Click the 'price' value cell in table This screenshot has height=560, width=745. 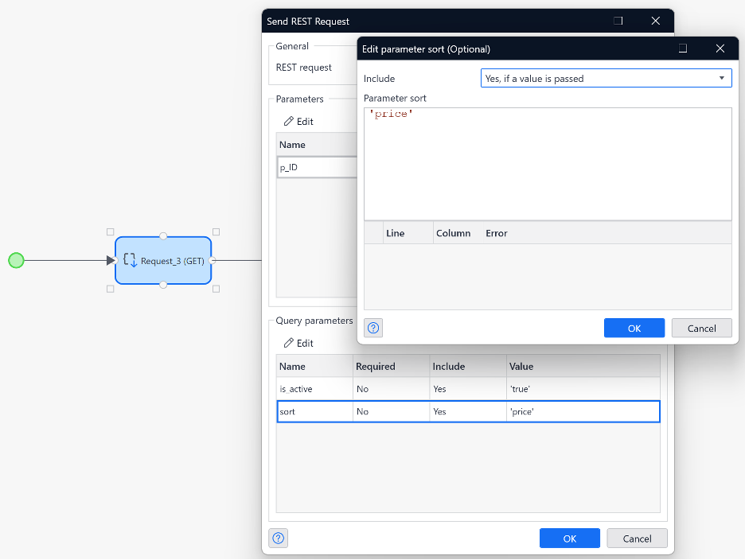583,412
